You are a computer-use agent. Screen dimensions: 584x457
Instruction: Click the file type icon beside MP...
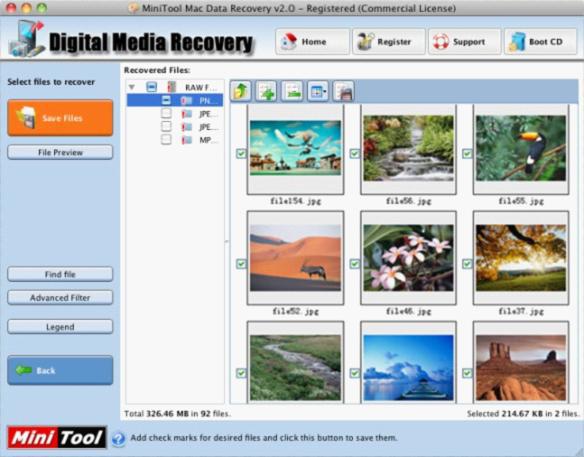pos(186,140)
